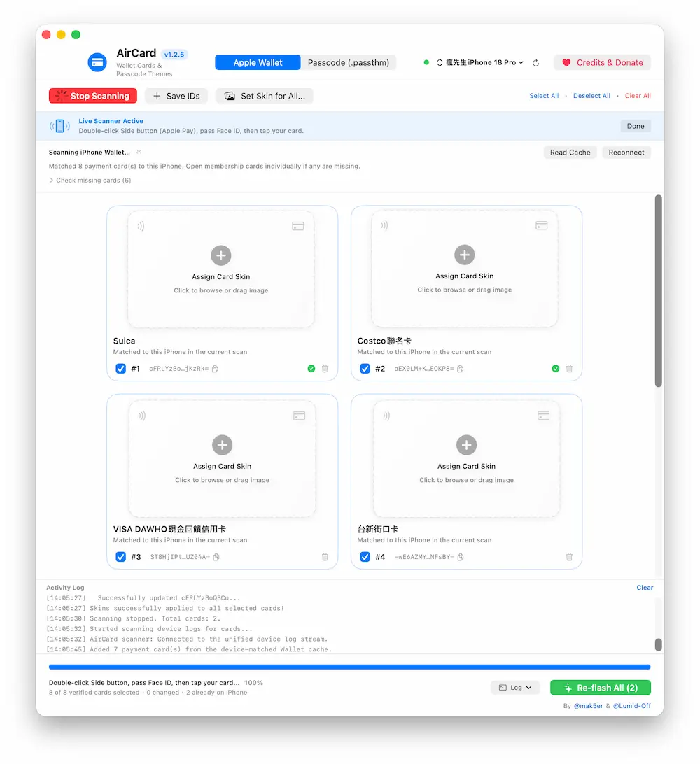The image size is (700, 764).
Task: Dismiss the Live Scanner banner with Done
Action: pos(636,126)
